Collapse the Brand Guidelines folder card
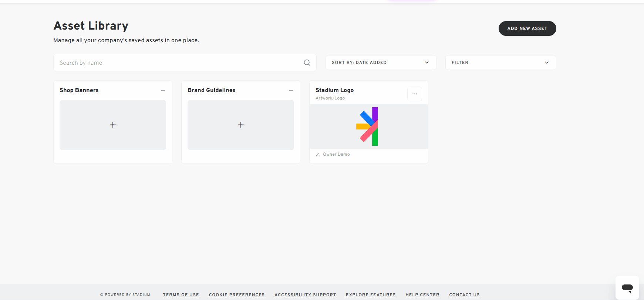This screenshot has height=300, width=644. pyautogui.click(x=291, y=90)
